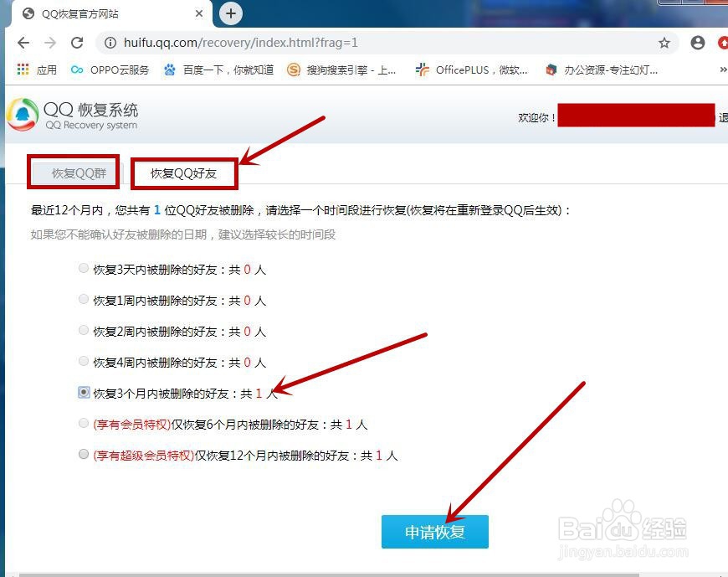
Task: Open the Chrome profile account icon
Action: (698, 42)
